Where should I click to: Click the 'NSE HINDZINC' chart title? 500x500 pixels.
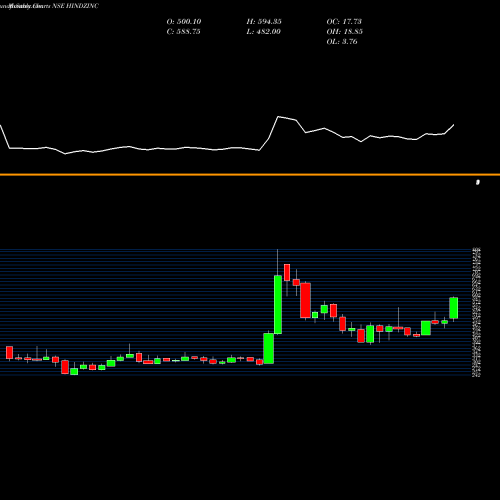click(x=75, y=6)
